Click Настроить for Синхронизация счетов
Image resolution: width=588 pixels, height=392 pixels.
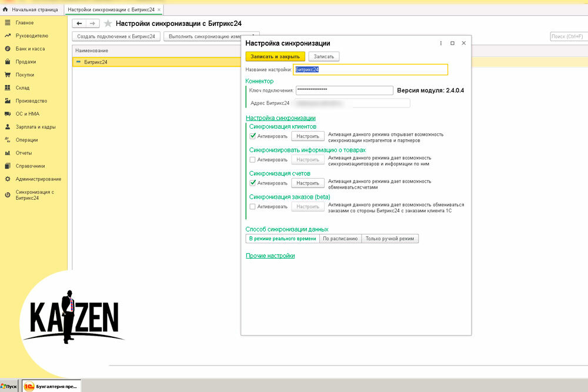pos(308,183)
